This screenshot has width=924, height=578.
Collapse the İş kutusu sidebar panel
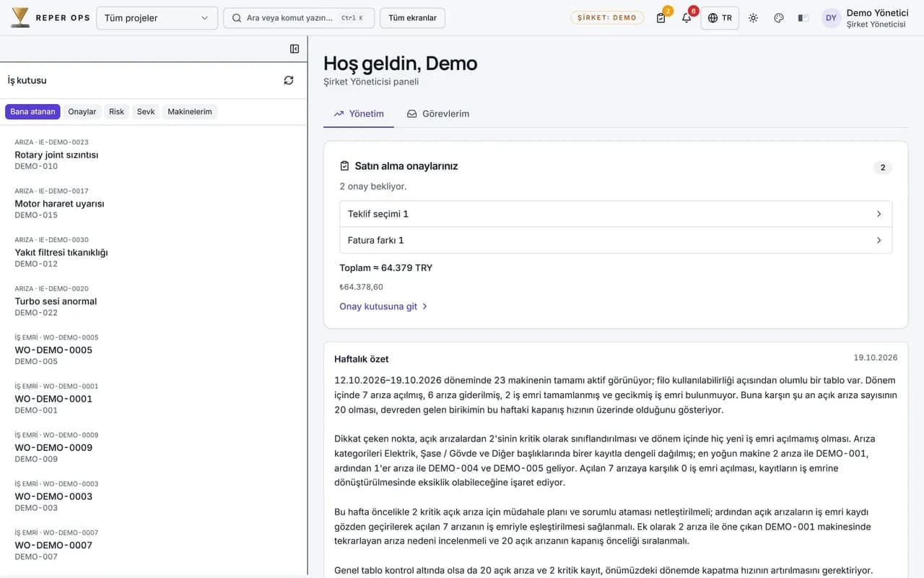coord(295,49)
